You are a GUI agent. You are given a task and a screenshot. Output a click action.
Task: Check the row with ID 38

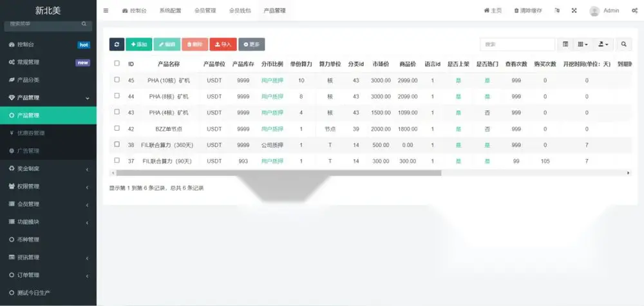[117, 144]
